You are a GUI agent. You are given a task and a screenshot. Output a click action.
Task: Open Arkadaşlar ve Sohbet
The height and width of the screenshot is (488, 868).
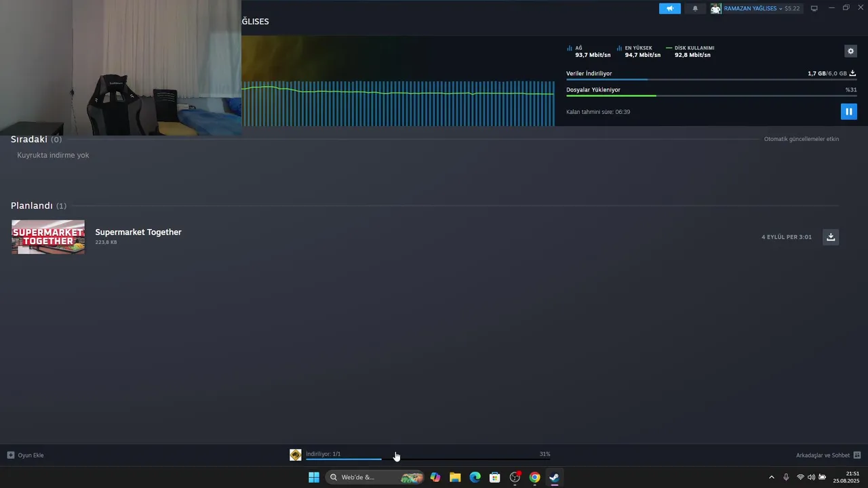pos(823,455)
